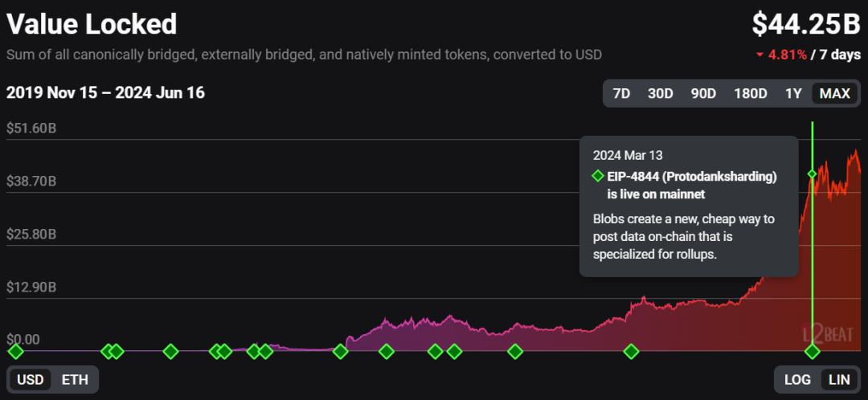Switch chart to 30D range
The width and height of the screenshot is (868, 400).
[x=660, y=93]
